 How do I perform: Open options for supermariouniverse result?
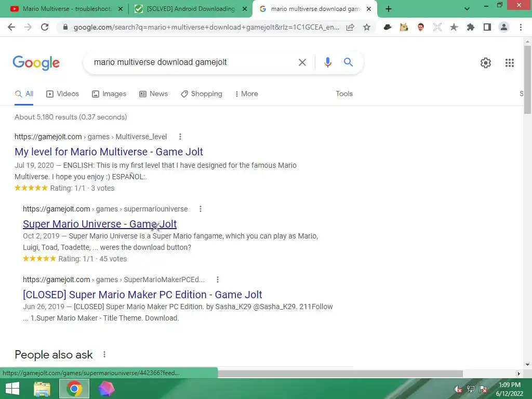coord(201,209)
